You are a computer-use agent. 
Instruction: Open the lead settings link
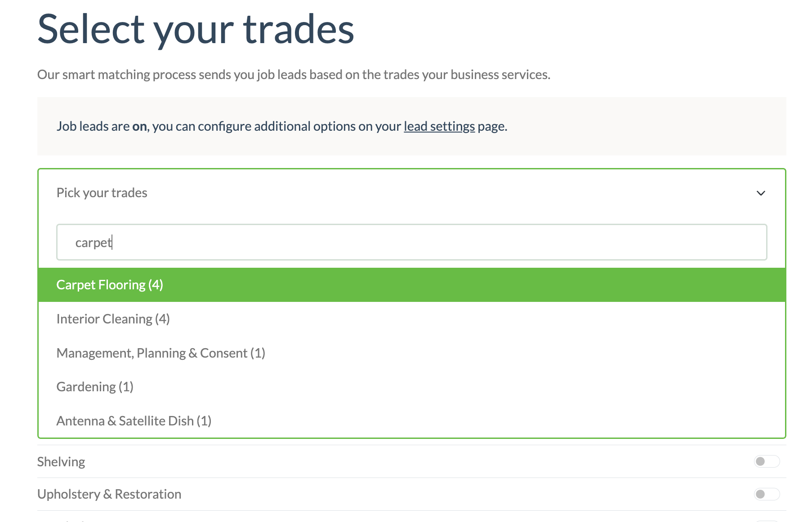point(439,126)
